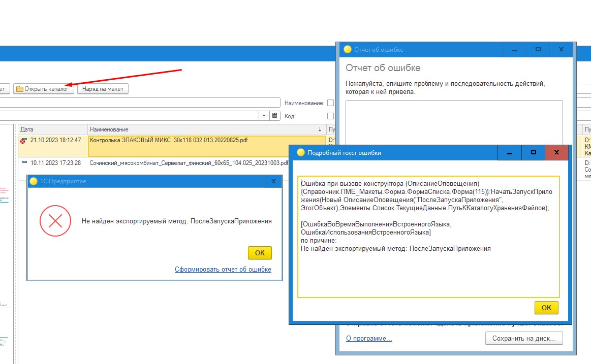Click the Наряд на макет button
The image size is (591, 364).
point(103,89)
